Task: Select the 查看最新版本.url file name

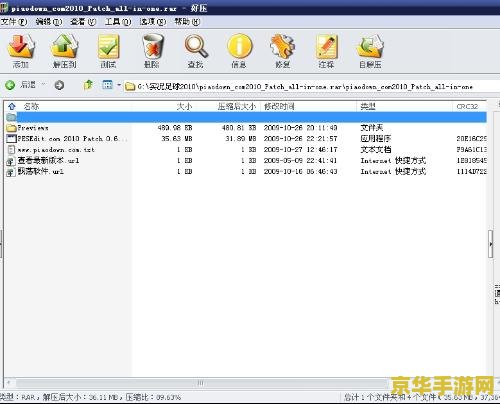Action: (x=49, y=161)
